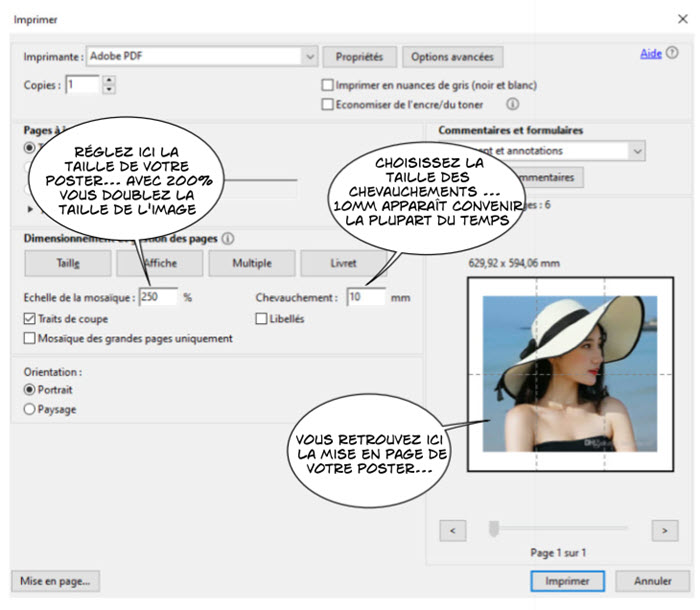
Task: Close the Imprimer dialog
Action: coord(683,19)
